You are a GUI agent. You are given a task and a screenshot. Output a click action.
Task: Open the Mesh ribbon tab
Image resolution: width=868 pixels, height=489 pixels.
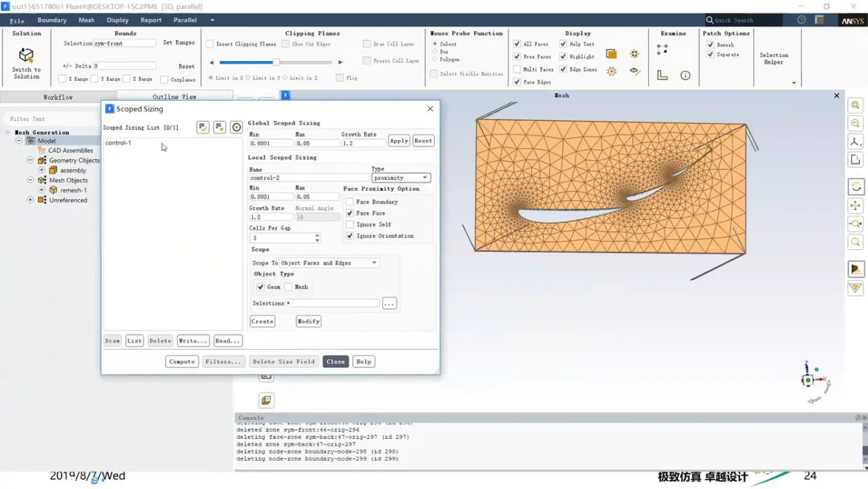[x=87, y=20]
